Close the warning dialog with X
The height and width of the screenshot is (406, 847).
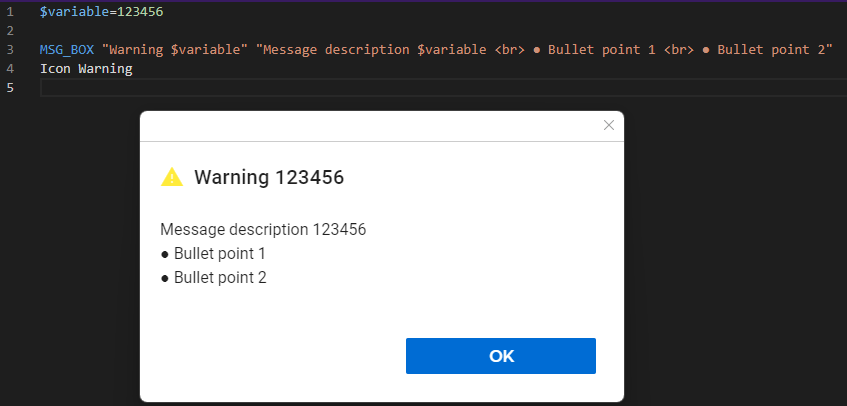coord(609,125)
